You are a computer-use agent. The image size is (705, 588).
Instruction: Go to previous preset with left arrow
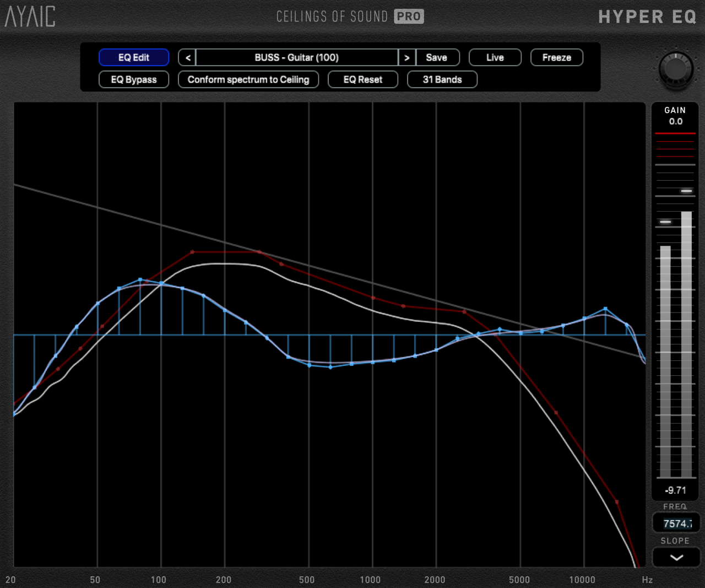coord(188,57)
